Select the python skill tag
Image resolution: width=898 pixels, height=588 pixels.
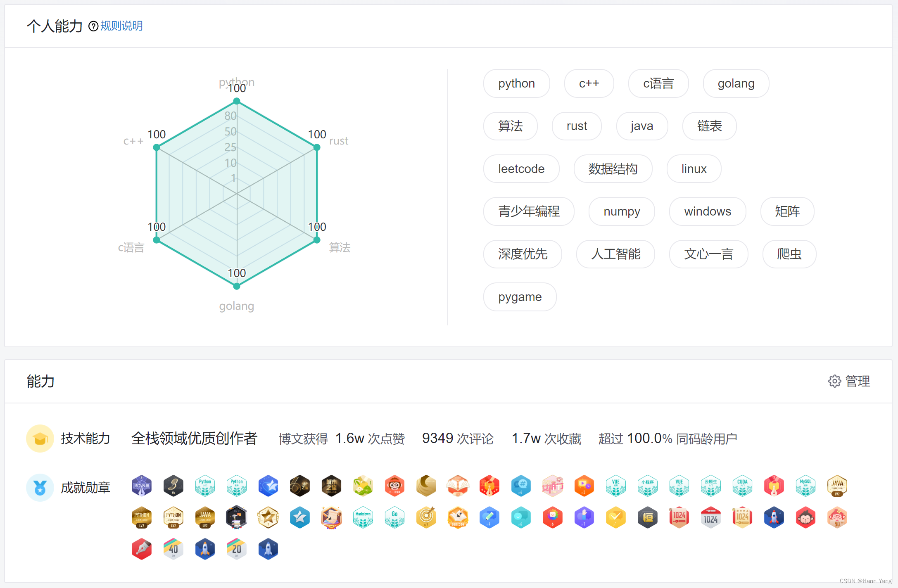pyautogui.click(x=516, y=83)
